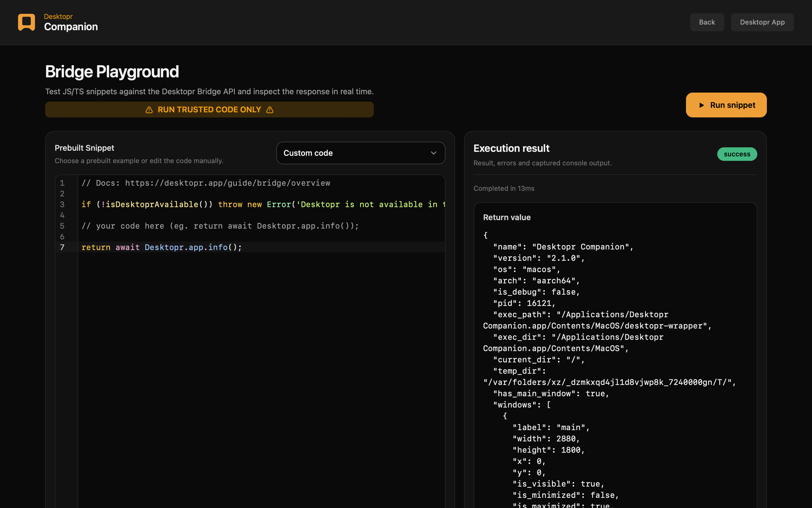
Task: Click the Companion title in header
Action: pos(71,27)
